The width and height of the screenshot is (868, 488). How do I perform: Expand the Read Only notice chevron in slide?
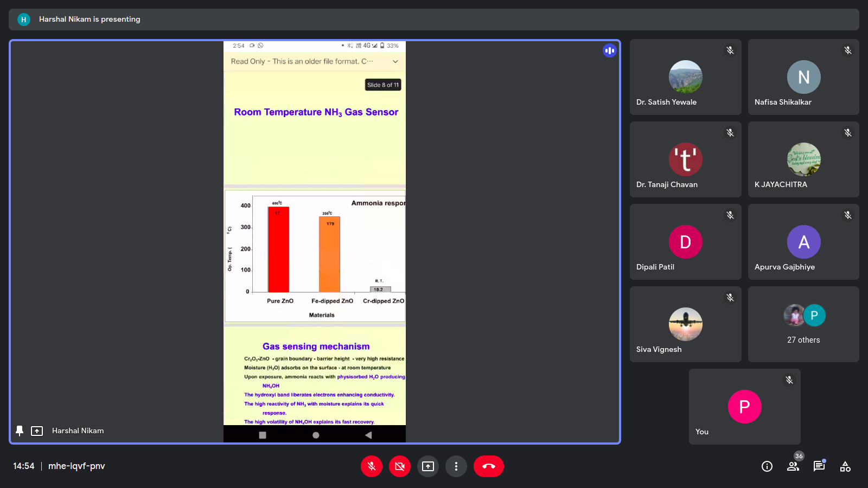click(395, 61)
